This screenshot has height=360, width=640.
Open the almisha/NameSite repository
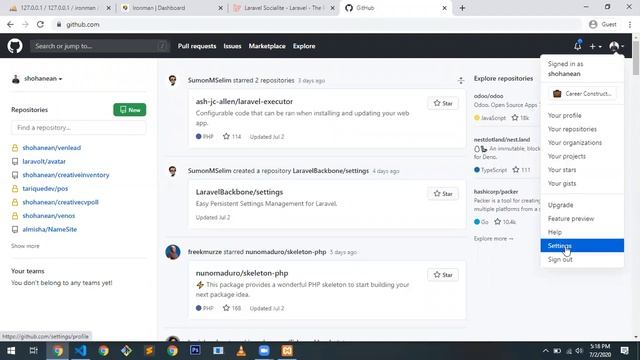[49, 229]
